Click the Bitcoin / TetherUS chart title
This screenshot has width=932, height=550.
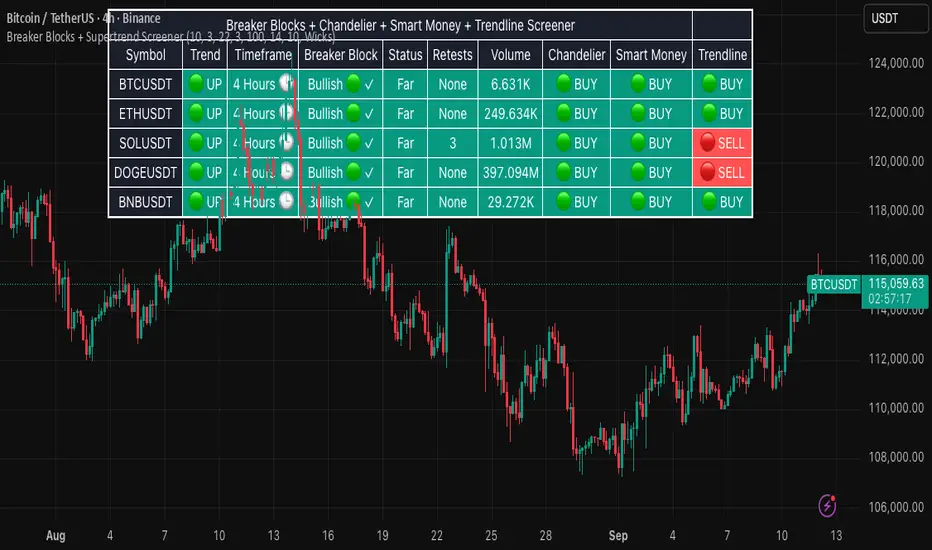pos(83,18)
